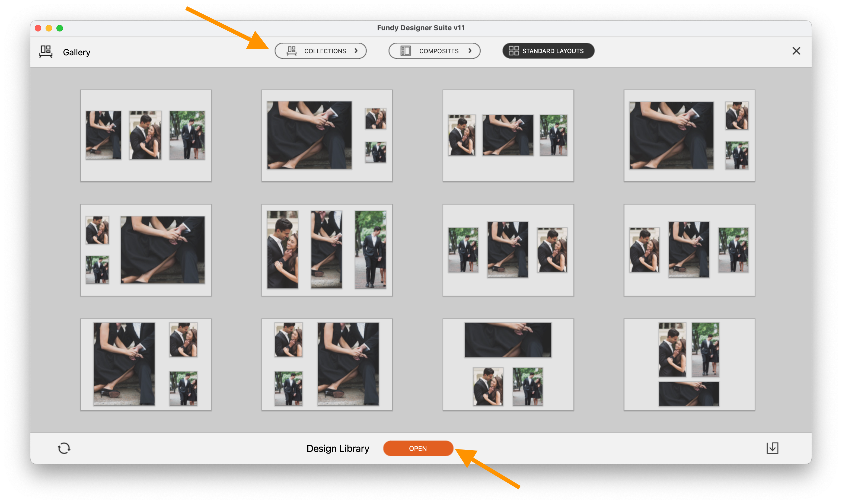
Task: Expand the Composites chevron arrow
Action: coord(470,51)
